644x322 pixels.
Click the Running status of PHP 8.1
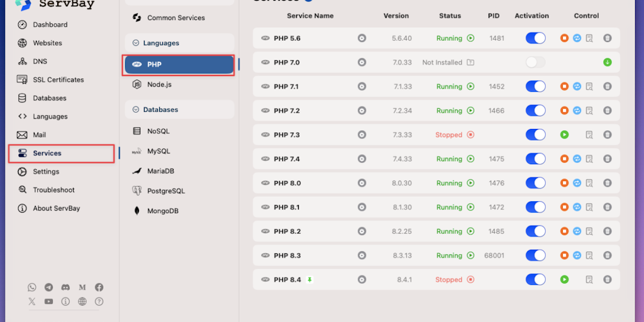pyautogui.click(x=449, y=208)
